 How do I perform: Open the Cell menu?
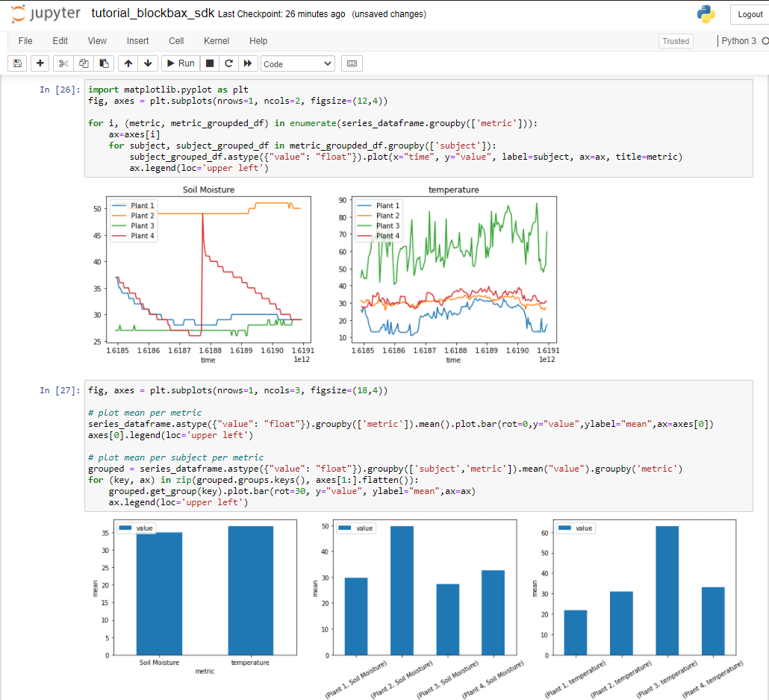pyautogui.click(x=176, y=41)
